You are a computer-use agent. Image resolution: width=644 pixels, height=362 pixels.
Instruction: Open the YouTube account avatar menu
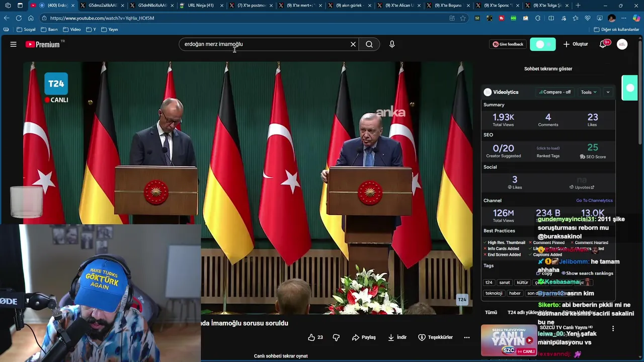[622, 44]
